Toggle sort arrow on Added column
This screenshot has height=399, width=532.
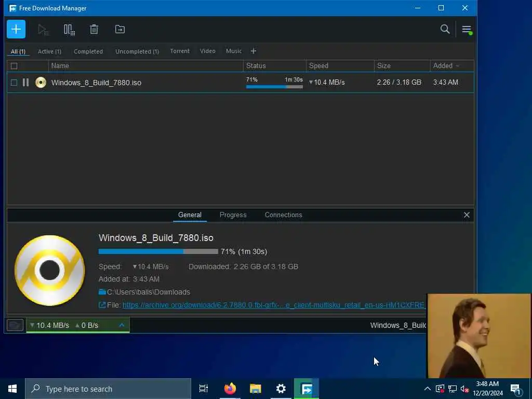(x=457, y=66)
